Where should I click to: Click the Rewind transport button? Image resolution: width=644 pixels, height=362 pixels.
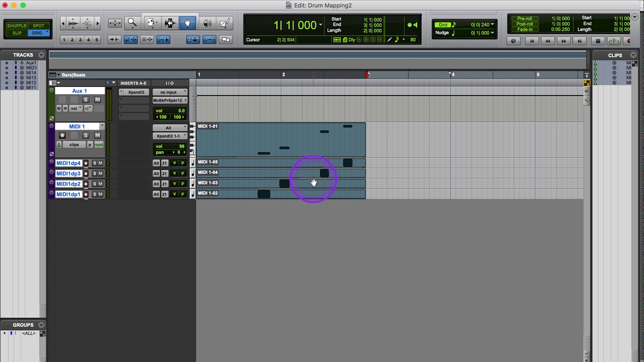pyautogui.click(x=547, y=41)
